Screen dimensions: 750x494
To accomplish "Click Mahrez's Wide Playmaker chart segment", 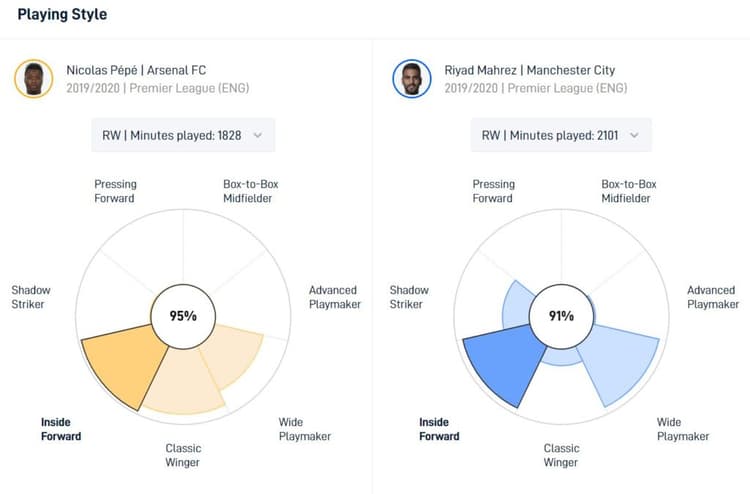I will click(x=620, y=365).
